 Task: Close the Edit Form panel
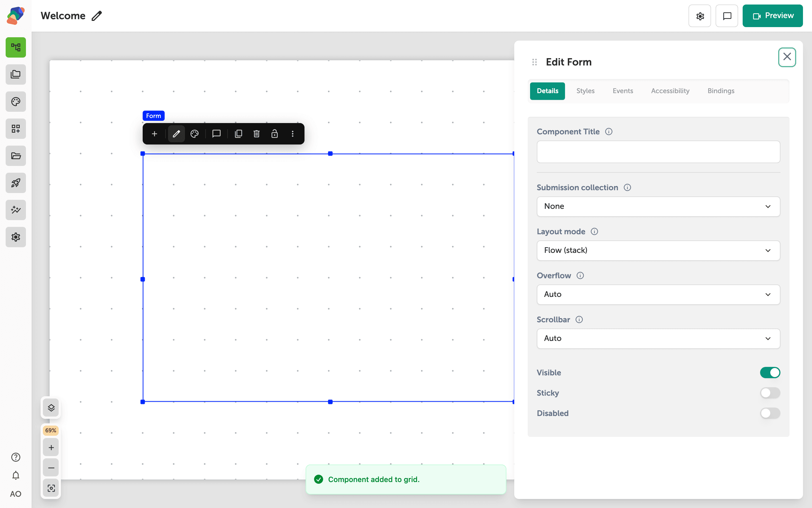787,57
